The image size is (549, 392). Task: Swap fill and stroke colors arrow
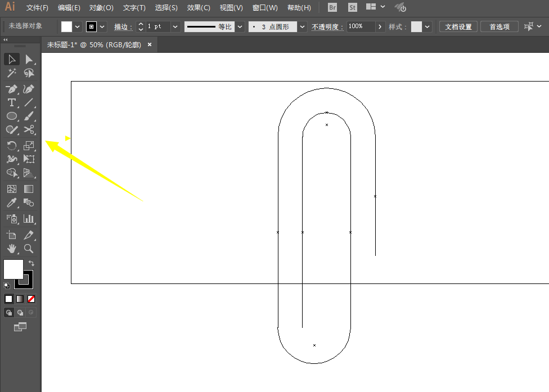click(x=31, y=263)
